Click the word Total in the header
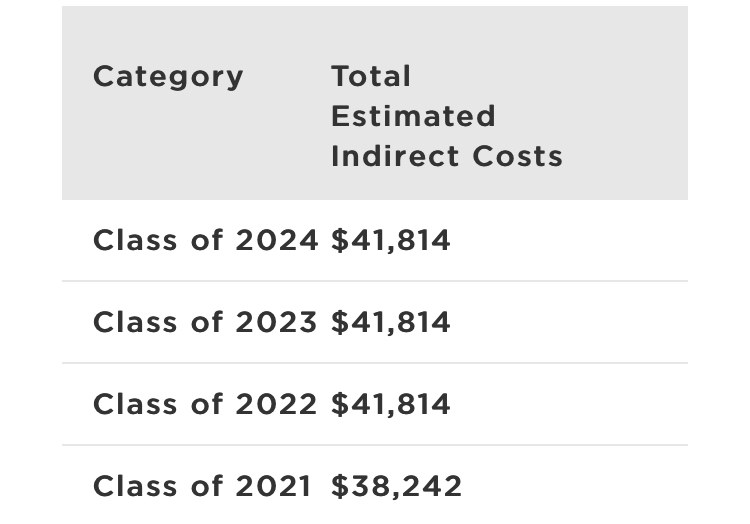The image size is (750, 524). click(371, 77)
